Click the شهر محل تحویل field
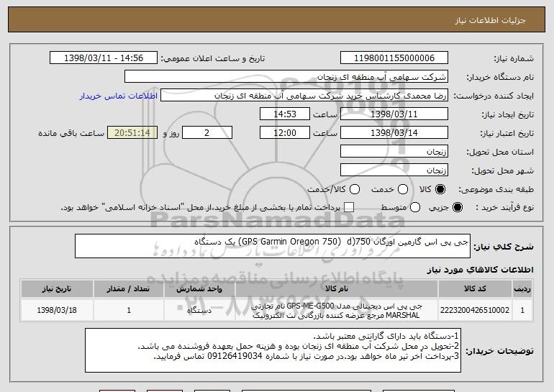The height and width of the screenshot is (392, 554). 394,170
